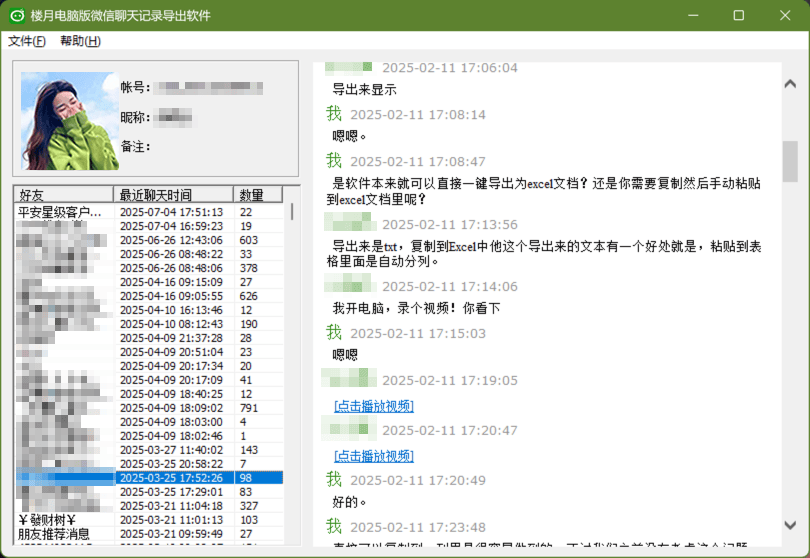The height and width of the screenshot is (558, 810).
Task: Open the 文件(F) menu
Action: pos(27,41)
